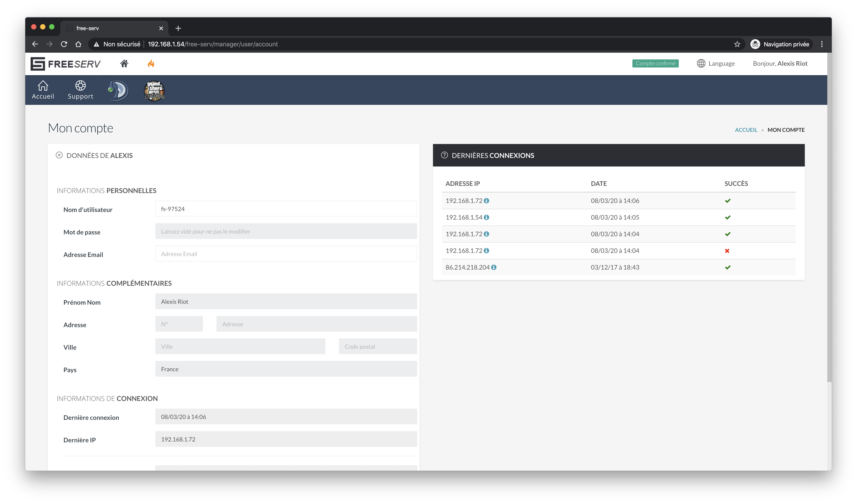The height and width of the screenshot is (504, 857).
Task: Click the bookmark star in address bar
Action: [737, 44]
